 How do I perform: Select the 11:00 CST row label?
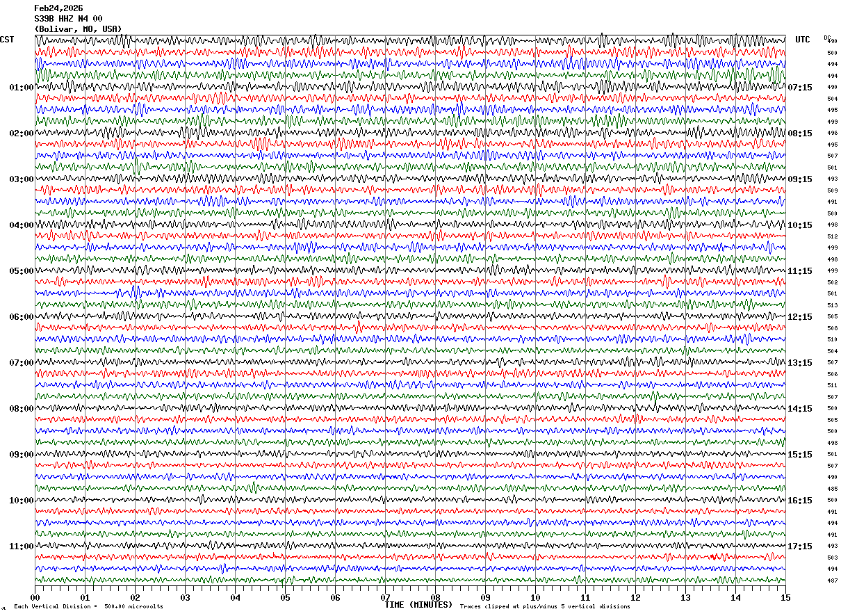[x=21, y=546]
